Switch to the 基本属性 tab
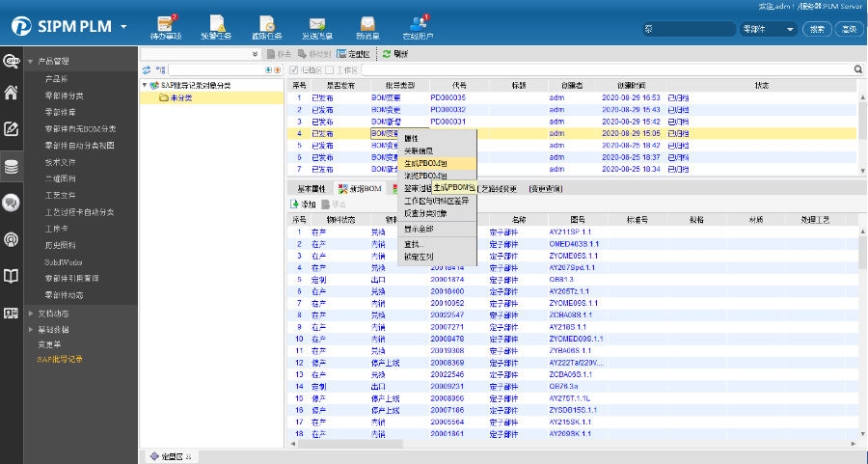Image resolution: width=868 pixels, height=464 pixels. 311,188
